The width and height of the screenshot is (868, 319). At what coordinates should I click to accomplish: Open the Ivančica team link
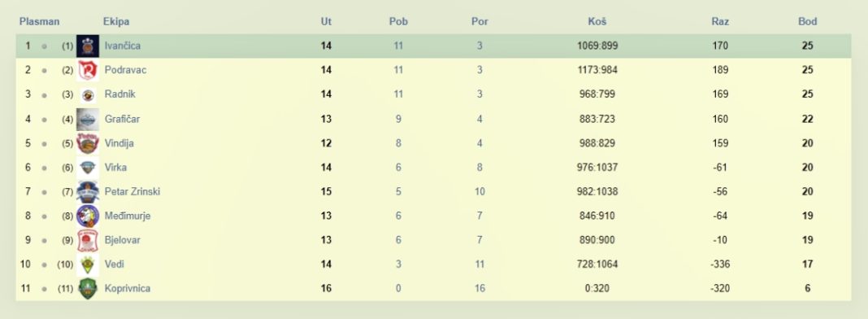pyautogui.click(x=123, y=46)
